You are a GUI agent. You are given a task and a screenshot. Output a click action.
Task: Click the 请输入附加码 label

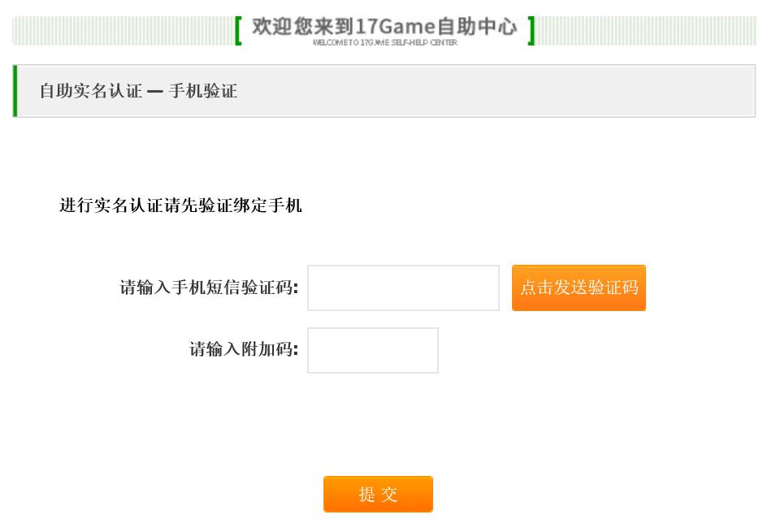244,348
